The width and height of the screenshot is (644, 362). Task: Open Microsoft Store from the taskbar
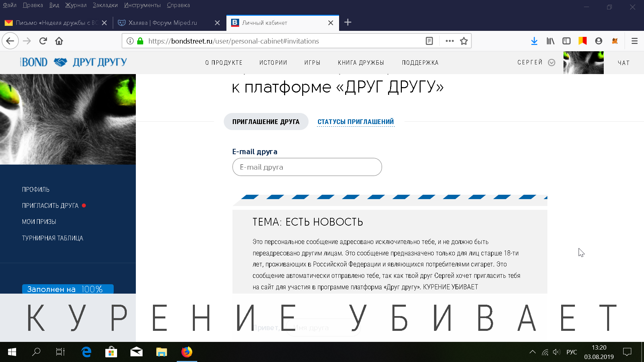coord(111,352)
